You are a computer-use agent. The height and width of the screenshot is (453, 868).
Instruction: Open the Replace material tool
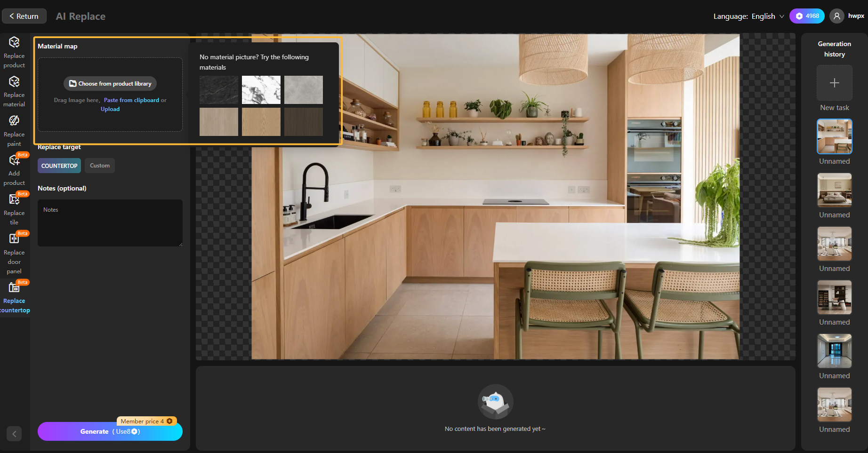pos(14,91)
